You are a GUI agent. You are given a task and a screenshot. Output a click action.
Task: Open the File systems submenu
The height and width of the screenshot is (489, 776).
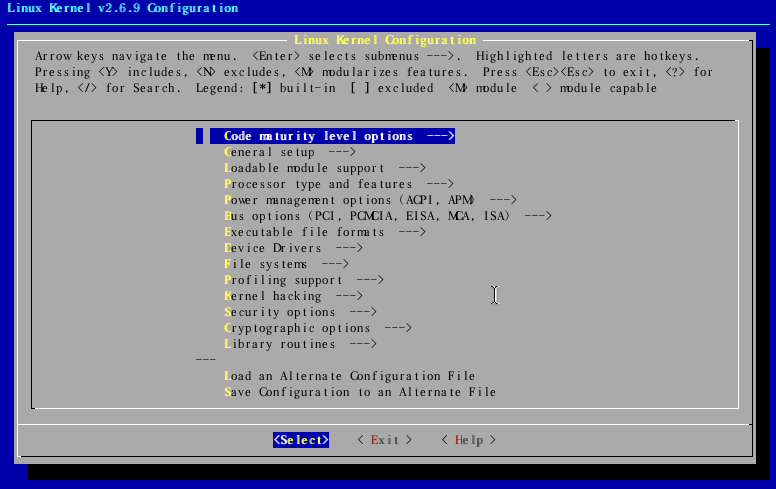click(x=286, y=264)
